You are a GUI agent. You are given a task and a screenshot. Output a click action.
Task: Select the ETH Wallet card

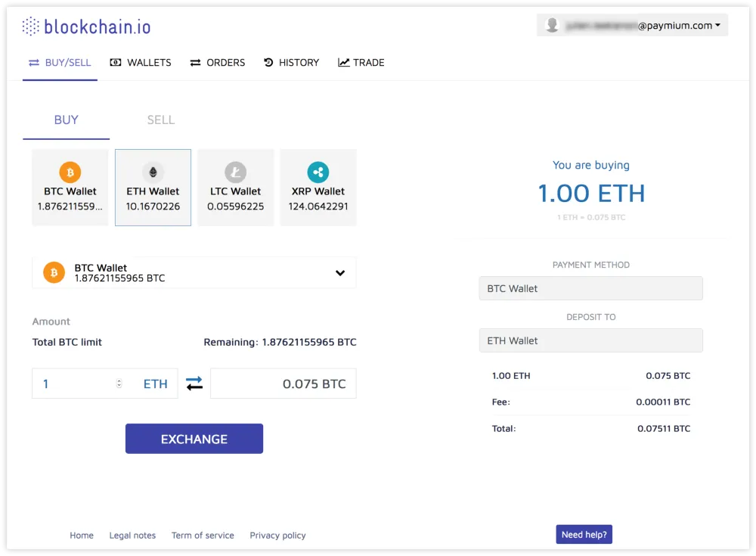click(x=153, y=188)
